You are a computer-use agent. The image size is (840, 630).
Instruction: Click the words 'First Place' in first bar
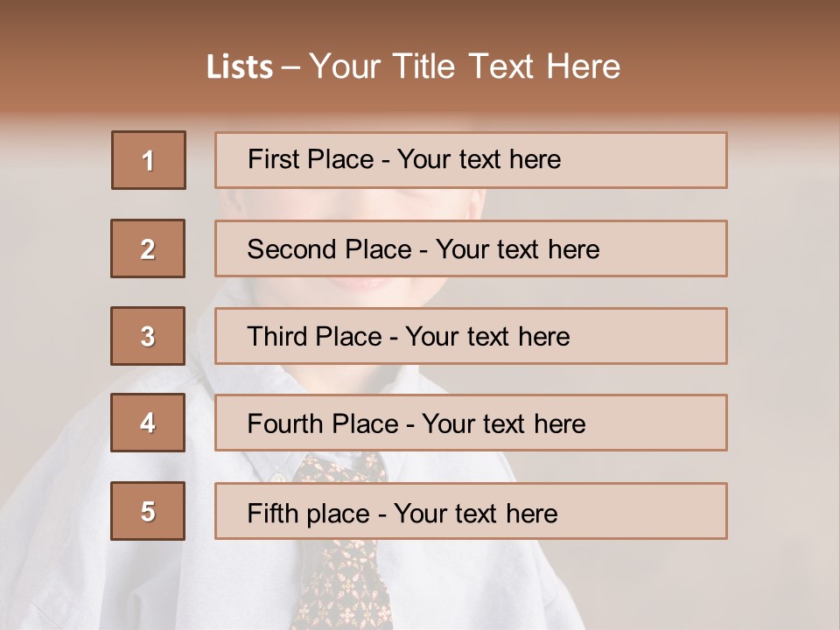[311, 159]
